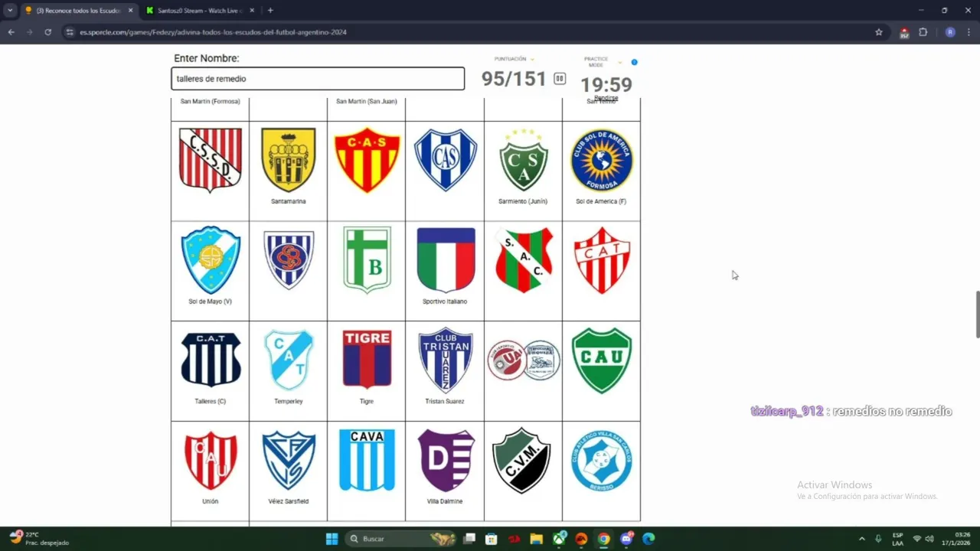980x551 pixels.
Task: Open the Practice Mode dropdown arrow
Action: (x=620, y=62)
